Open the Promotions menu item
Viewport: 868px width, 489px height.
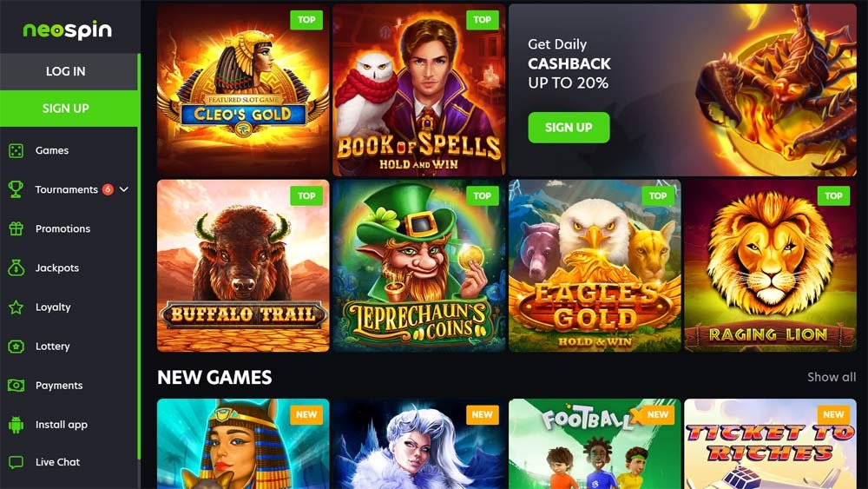pyautogui.click(x=62, y=228)
